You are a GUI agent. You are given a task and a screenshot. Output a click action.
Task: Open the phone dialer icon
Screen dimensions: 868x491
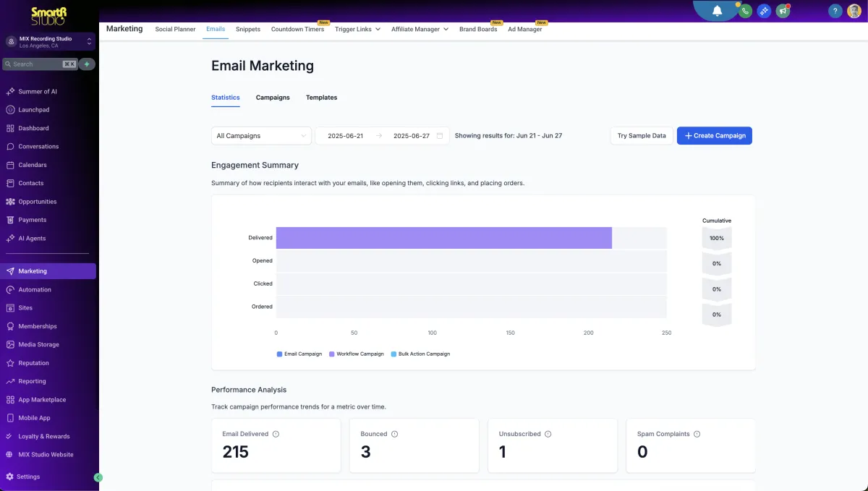point(745,11)
